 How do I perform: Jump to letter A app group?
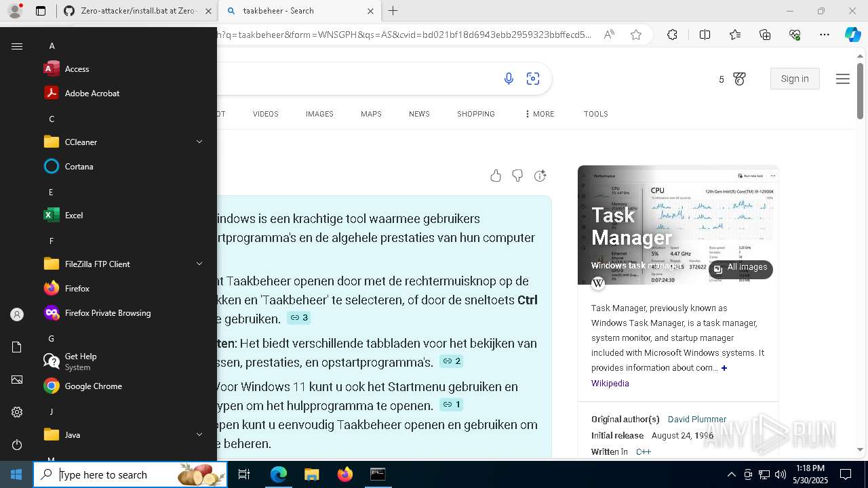coord(52,46)
